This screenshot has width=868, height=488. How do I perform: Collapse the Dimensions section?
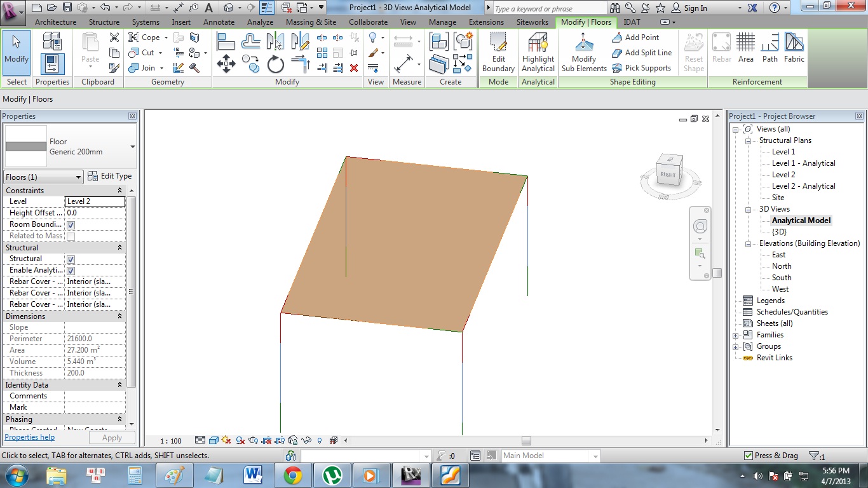coord(119,316)
